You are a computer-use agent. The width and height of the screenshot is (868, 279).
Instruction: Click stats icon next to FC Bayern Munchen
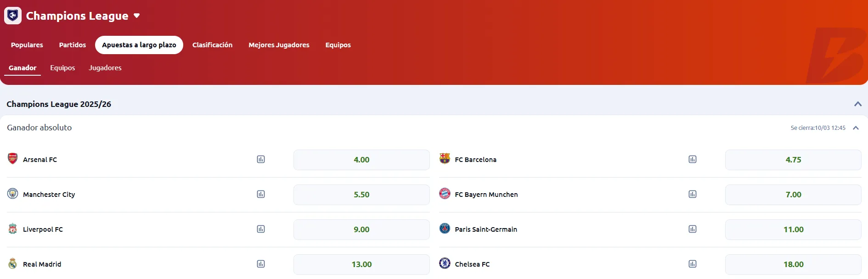click(693, 195)
